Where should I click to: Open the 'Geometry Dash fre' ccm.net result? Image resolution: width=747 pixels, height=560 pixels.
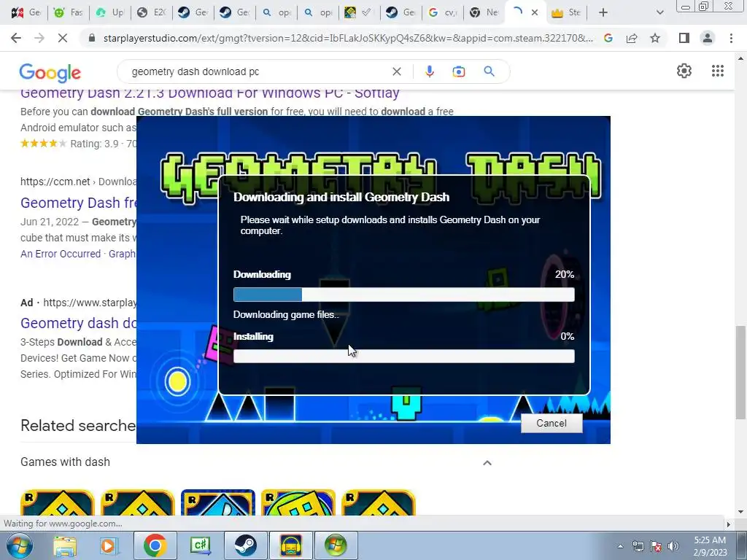[78, 203]
